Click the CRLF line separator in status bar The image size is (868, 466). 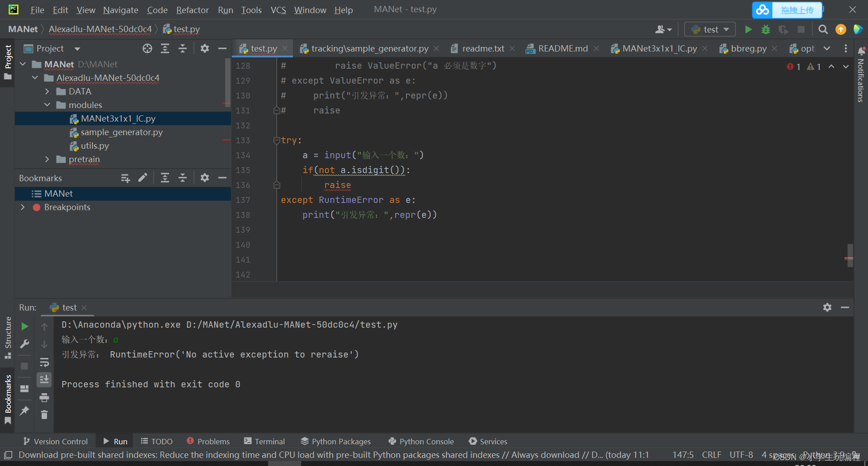712,455
